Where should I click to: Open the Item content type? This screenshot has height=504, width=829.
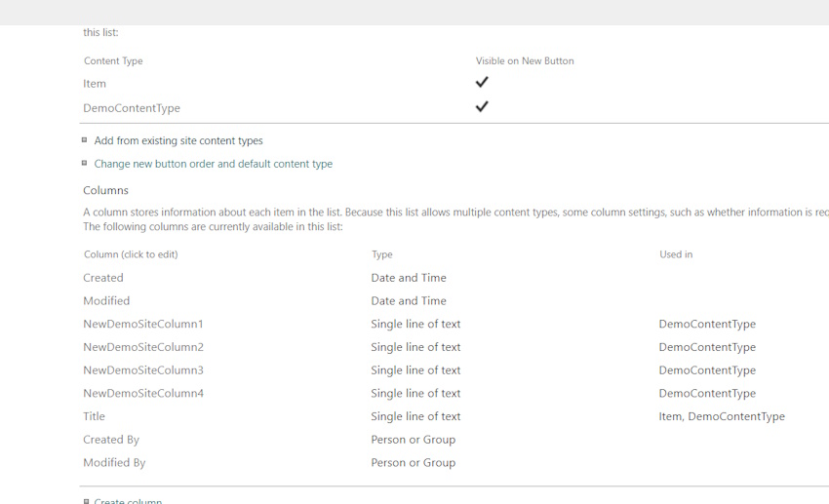tap(95, 84)
